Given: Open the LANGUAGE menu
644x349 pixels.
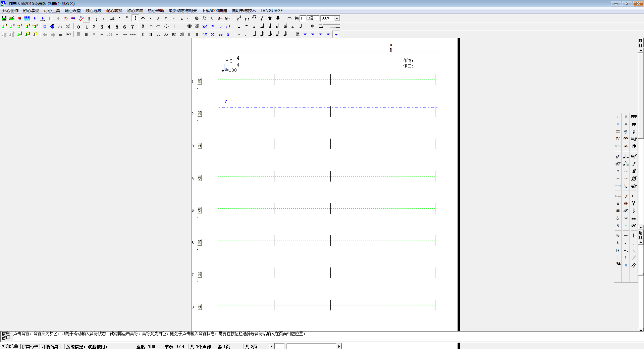Looking at the screenshot, I should click(x=271, y=10).
